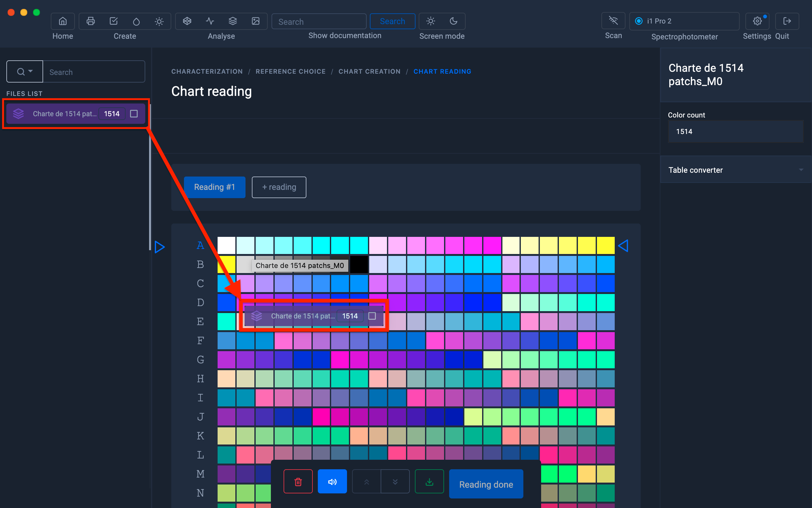The height and width of the screenshot is (508, 812).
Task: Click the activity waveform Analyse icon
Action: [x=210, y=21]
